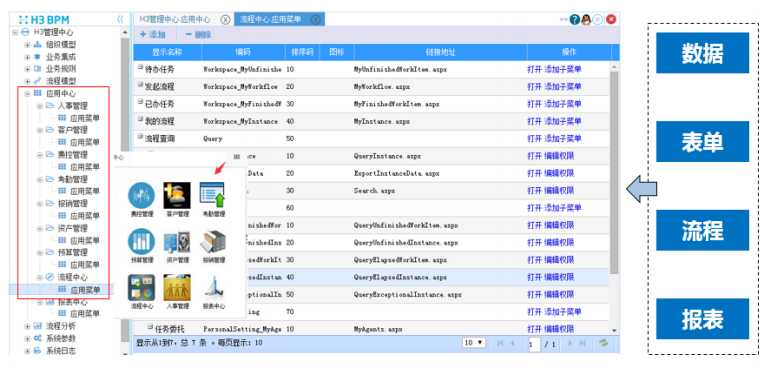This screenshot has width=769, height=369.
Task: Switch to 流程中心-应用菜单 tab
Action: [x=270, y=20]
